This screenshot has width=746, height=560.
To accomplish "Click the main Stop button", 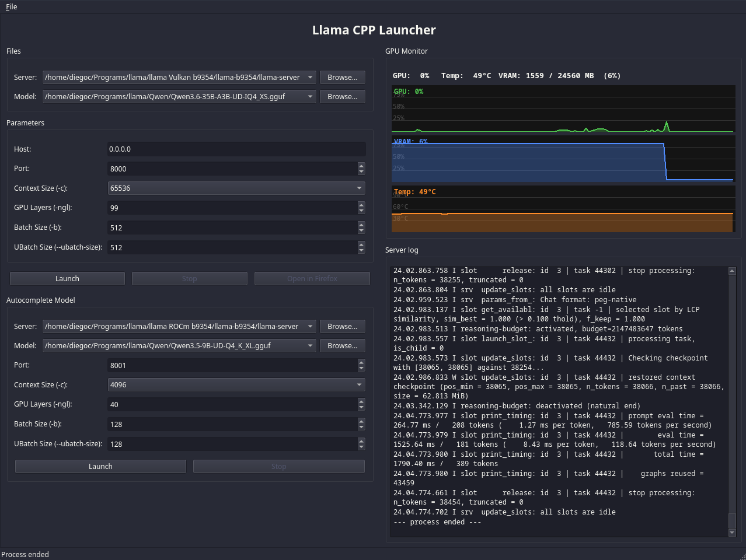I will pos(189,279).
